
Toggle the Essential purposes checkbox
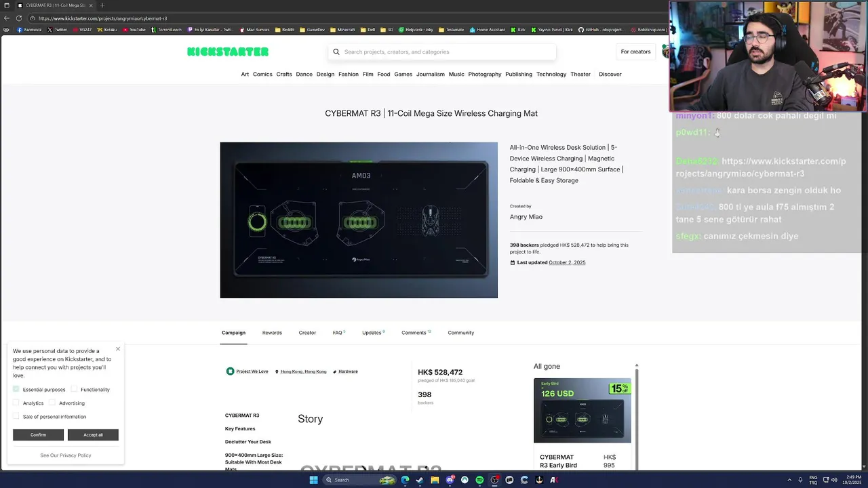click(x=16, y=389)
